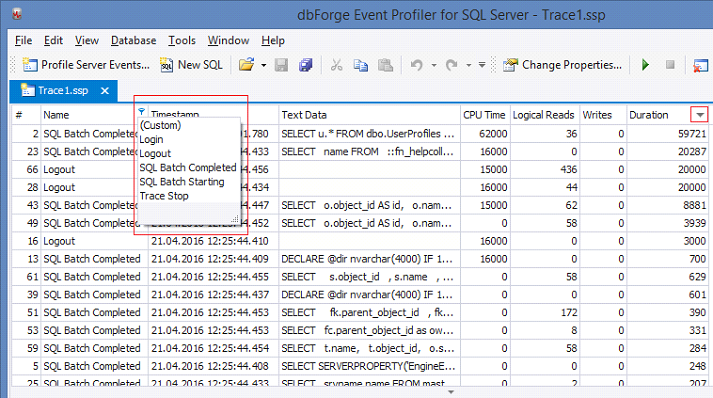Sort by the Writes column header

[603, 115]
